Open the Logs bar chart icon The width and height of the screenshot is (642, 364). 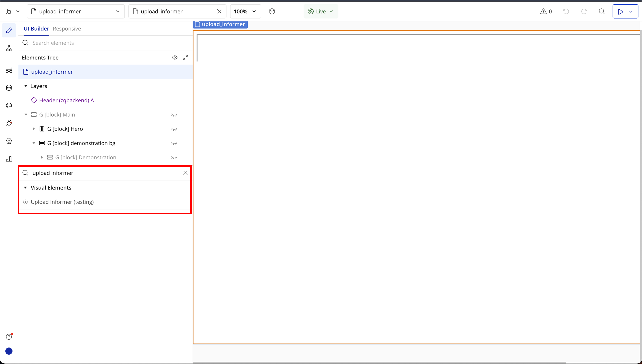[9, 159]
